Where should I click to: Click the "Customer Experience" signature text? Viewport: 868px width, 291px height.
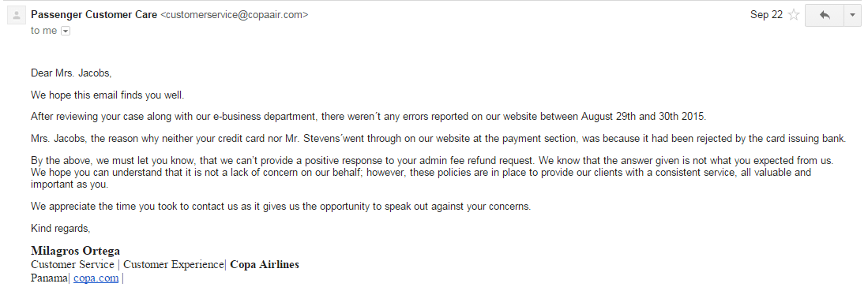pos(177,264)
